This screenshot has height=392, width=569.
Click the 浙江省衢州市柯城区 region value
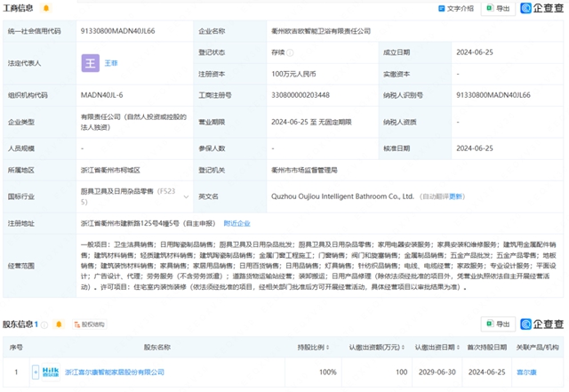[x=110, y=171]
